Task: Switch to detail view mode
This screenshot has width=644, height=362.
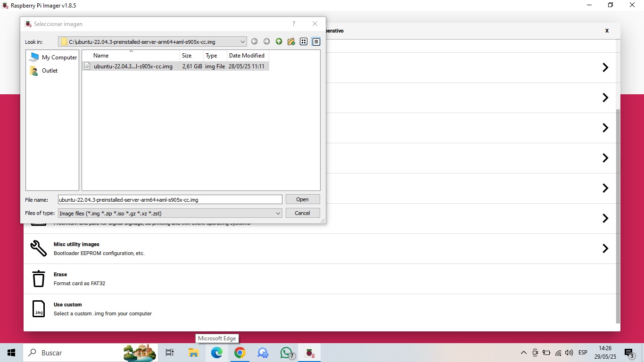Action: (x=316, y=41)
